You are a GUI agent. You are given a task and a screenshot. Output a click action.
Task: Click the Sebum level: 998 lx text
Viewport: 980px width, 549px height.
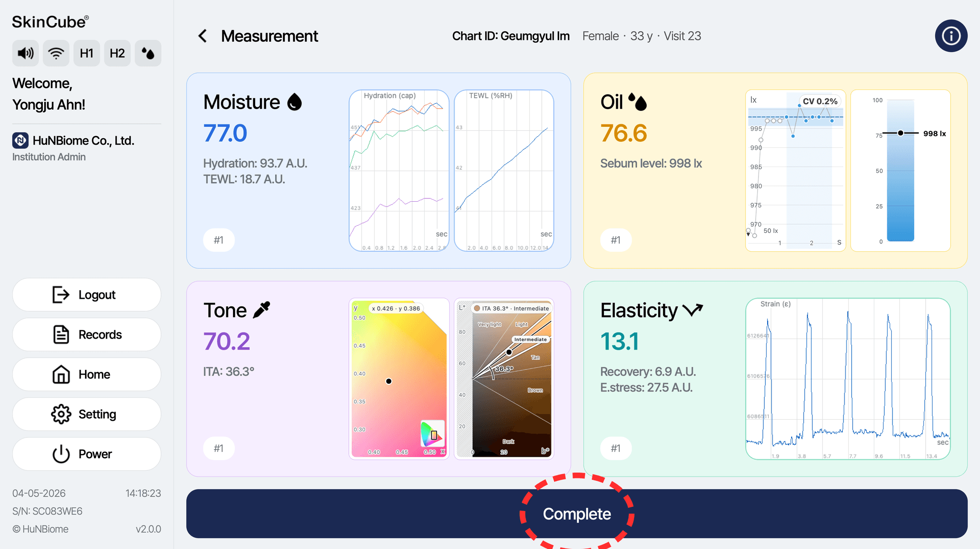(x=651, y=163)
